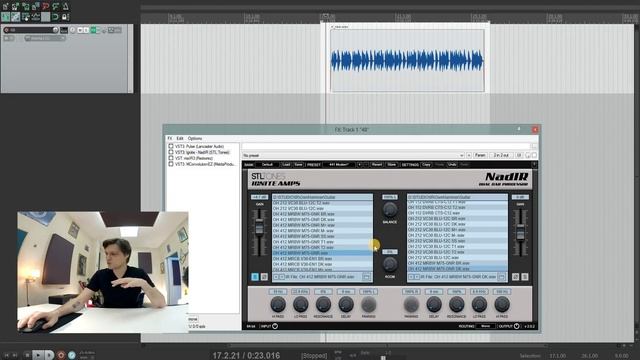Click go to start transport button
640x360 pixels.
(x=7, y=355)
